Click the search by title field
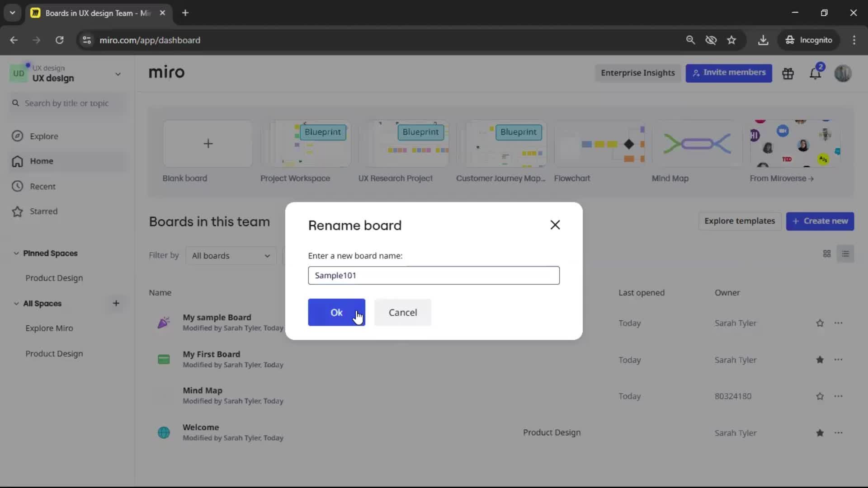 [x=66, y=103]
